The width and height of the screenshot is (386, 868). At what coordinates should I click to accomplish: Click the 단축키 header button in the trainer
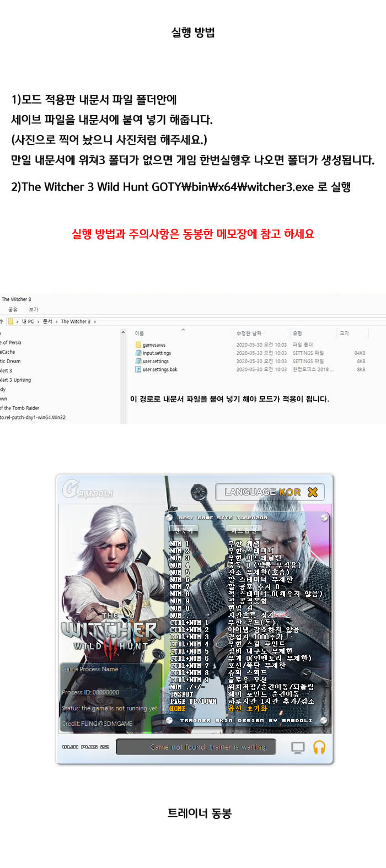point(184,530)
